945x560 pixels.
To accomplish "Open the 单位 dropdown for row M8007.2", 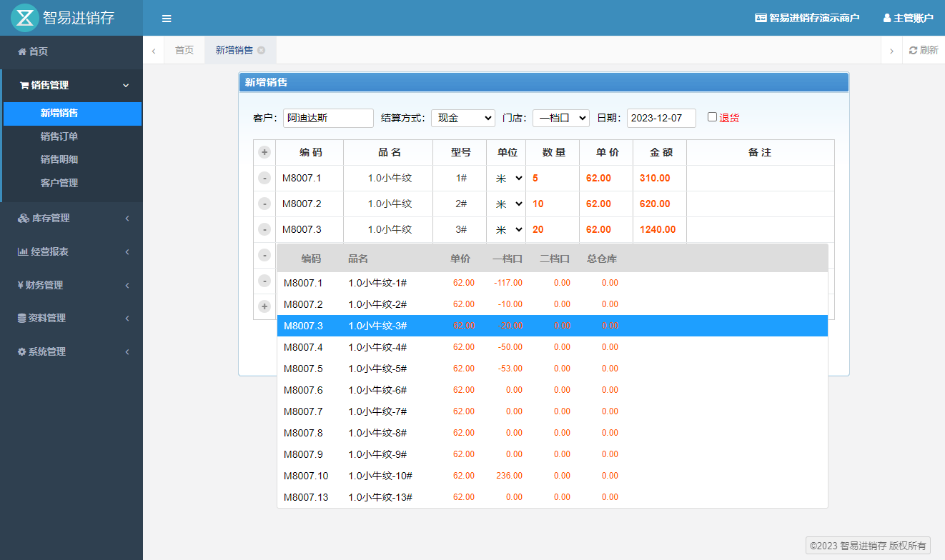I will 507,204.
